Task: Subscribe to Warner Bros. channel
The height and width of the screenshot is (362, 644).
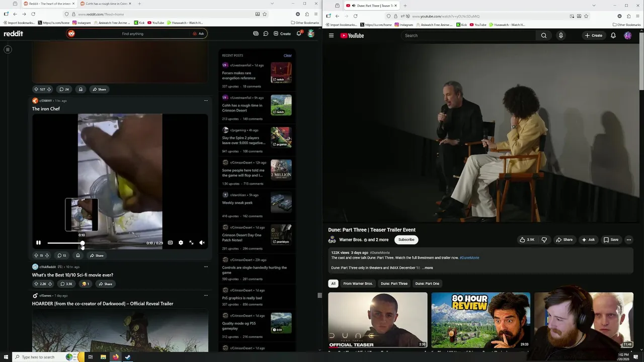Action: pyautogui.click(x=406, y=240)
